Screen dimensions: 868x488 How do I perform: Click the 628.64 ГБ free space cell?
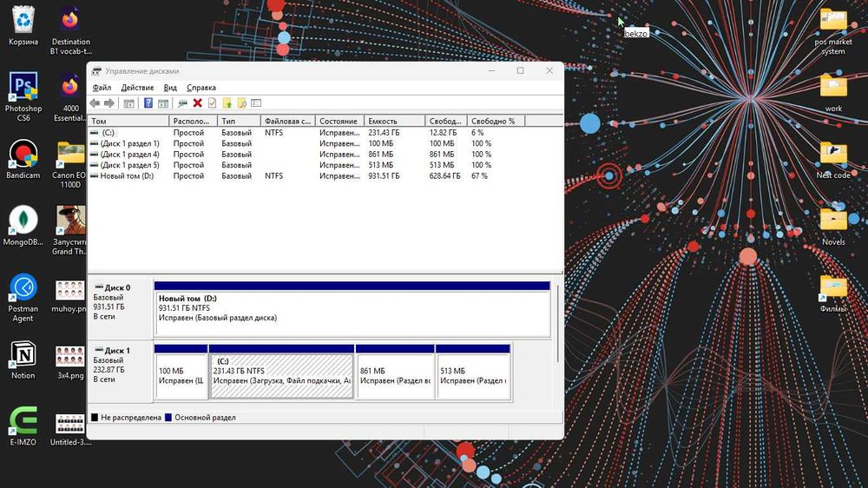(445, 175)
